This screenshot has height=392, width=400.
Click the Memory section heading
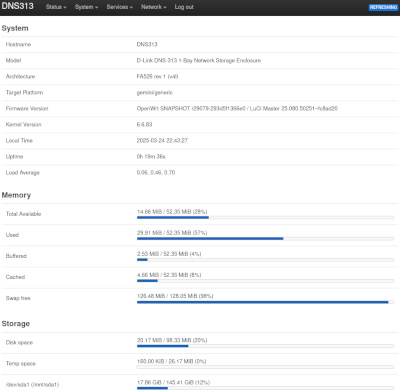[x=16, y=195]
